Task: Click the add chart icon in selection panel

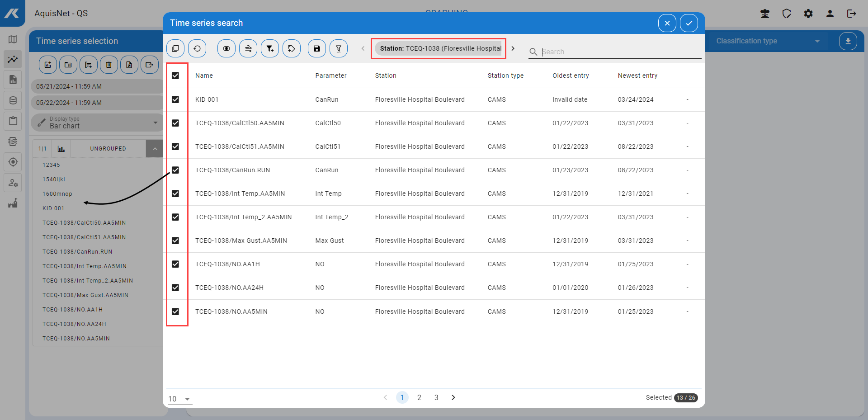Action: coord(48,65)
